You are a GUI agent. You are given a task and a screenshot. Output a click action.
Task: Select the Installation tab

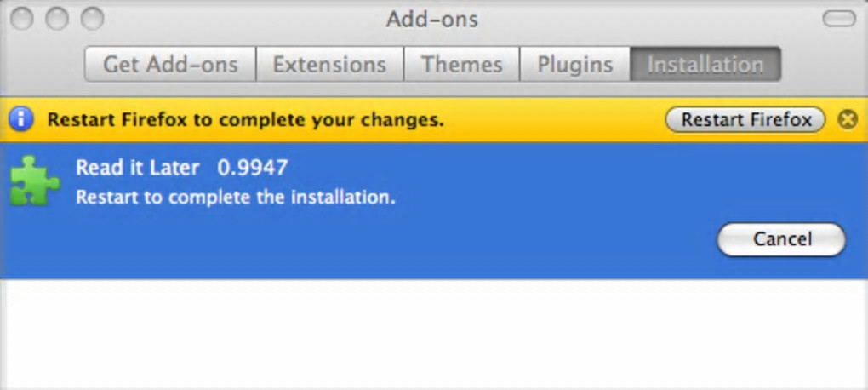[705, 65]
